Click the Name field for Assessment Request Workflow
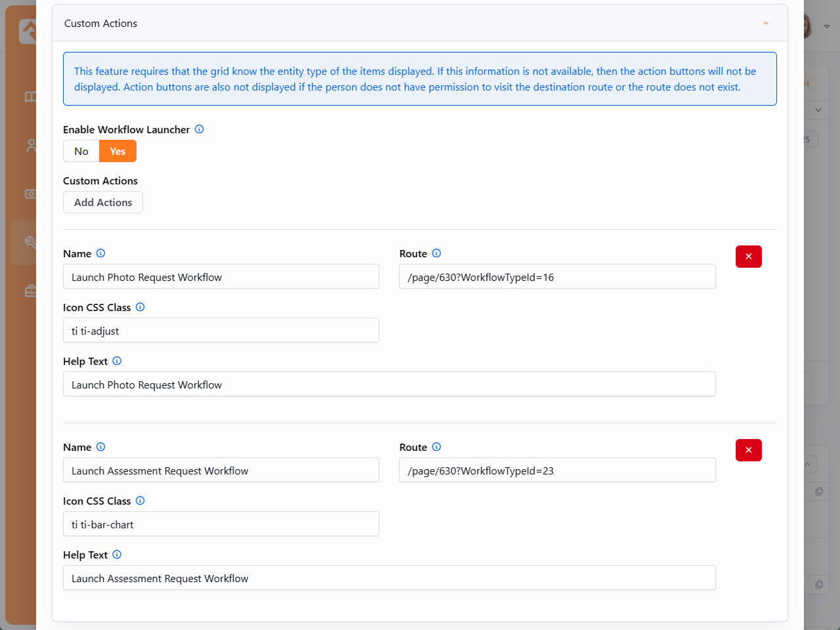840x630 pixels. tap(220, 471)
